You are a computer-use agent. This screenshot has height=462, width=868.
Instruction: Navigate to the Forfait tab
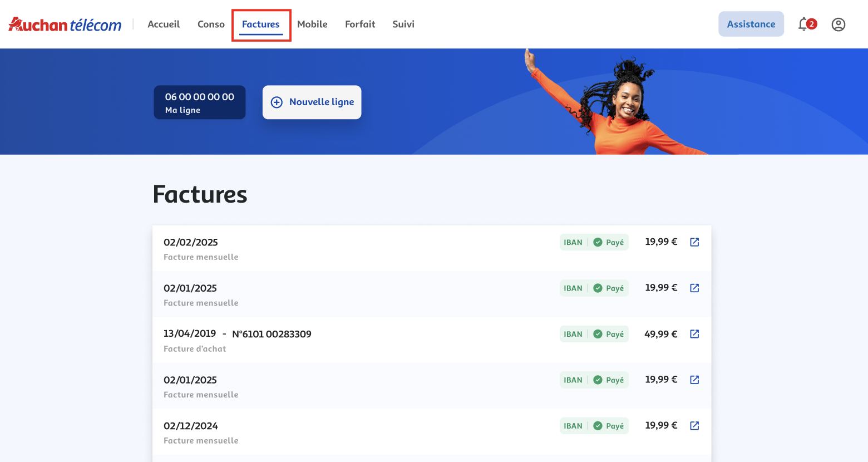pyautogui.click(x=360, y=24)
